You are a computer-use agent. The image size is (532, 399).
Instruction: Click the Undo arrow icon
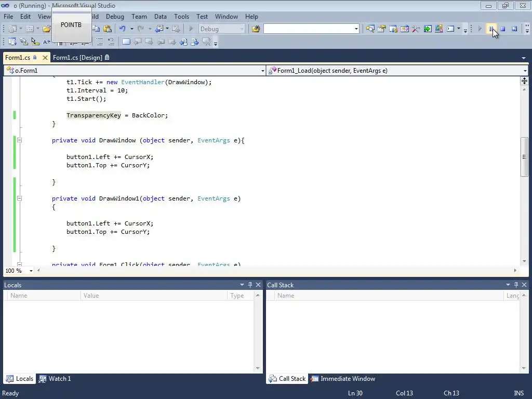pyautogui.click(x=123, y=29)
